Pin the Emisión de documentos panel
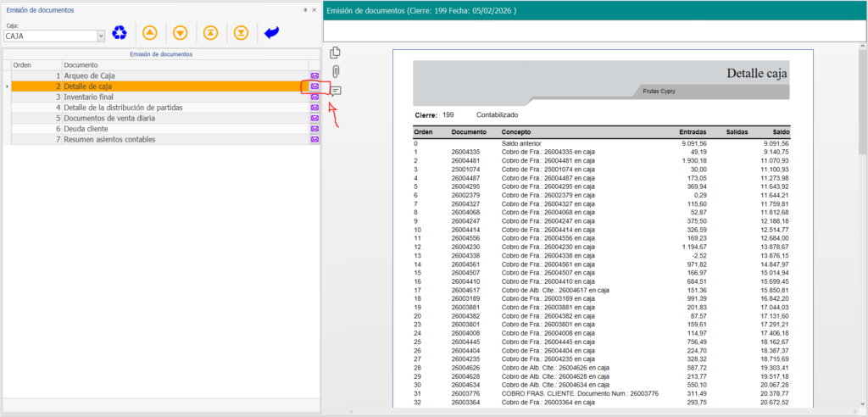Viewport: 868px width, 417px height. click(305, 9)
